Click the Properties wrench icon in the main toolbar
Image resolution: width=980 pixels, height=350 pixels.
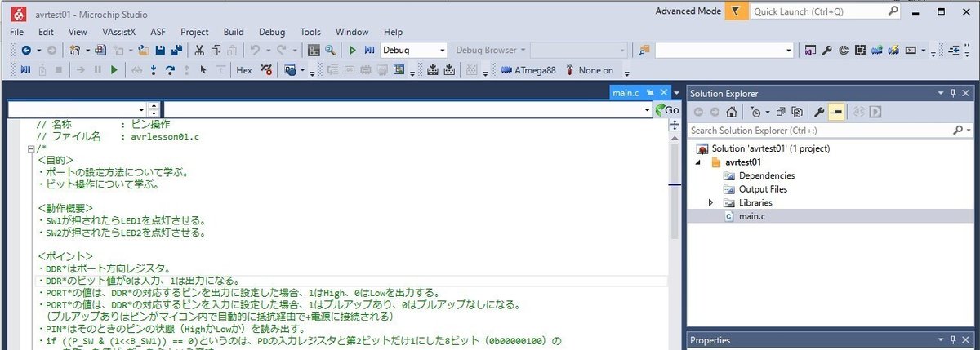coord(826,50)
